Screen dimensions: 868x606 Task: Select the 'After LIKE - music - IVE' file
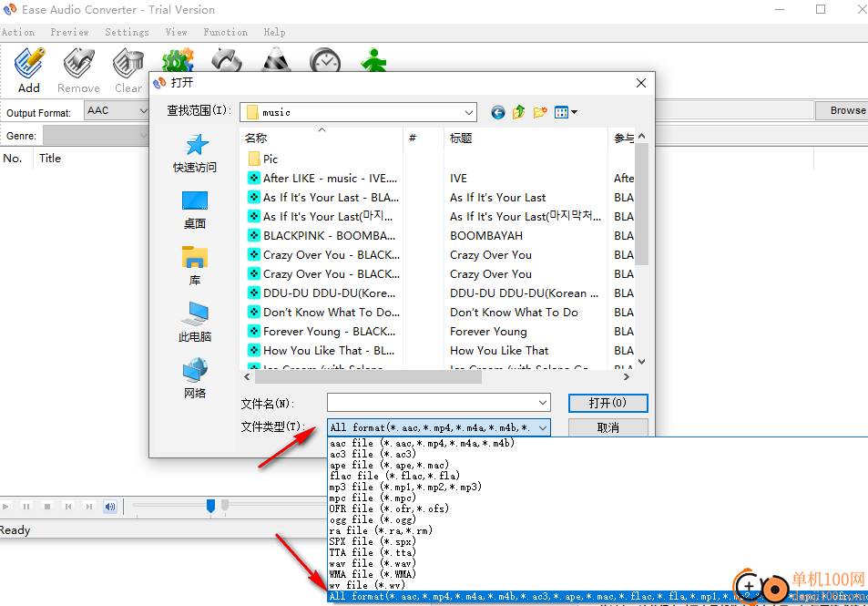point(322,179)
